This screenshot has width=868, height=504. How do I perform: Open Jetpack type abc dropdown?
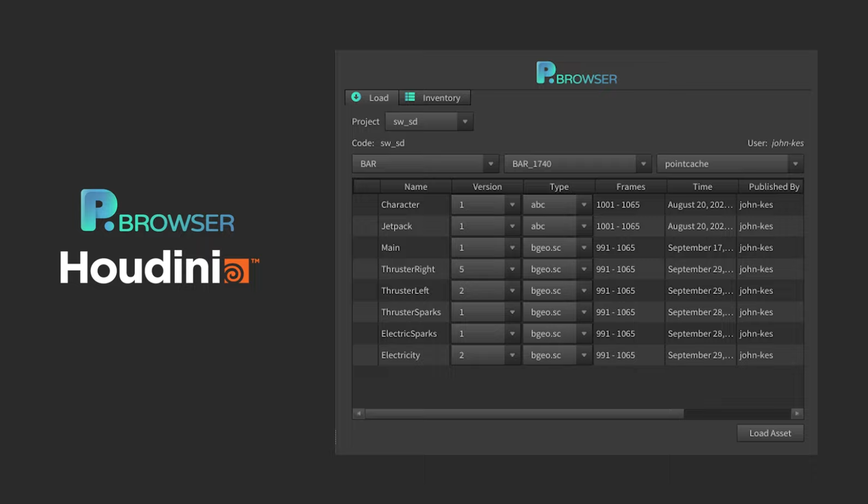557,226
